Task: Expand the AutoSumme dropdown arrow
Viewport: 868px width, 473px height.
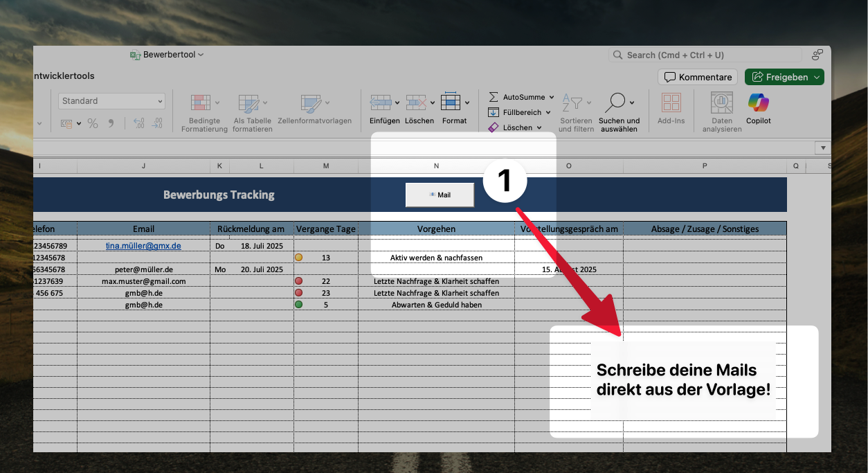Action: click(552, 98)
